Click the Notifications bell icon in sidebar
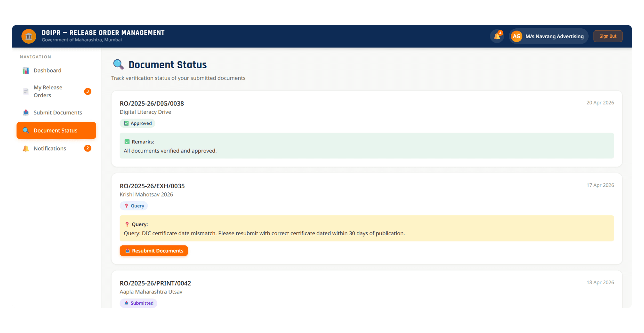 (26, 148)
